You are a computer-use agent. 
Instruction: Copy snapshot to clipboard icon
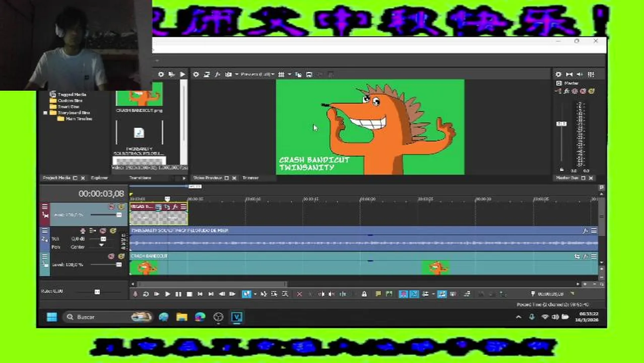tap(298, 74)
